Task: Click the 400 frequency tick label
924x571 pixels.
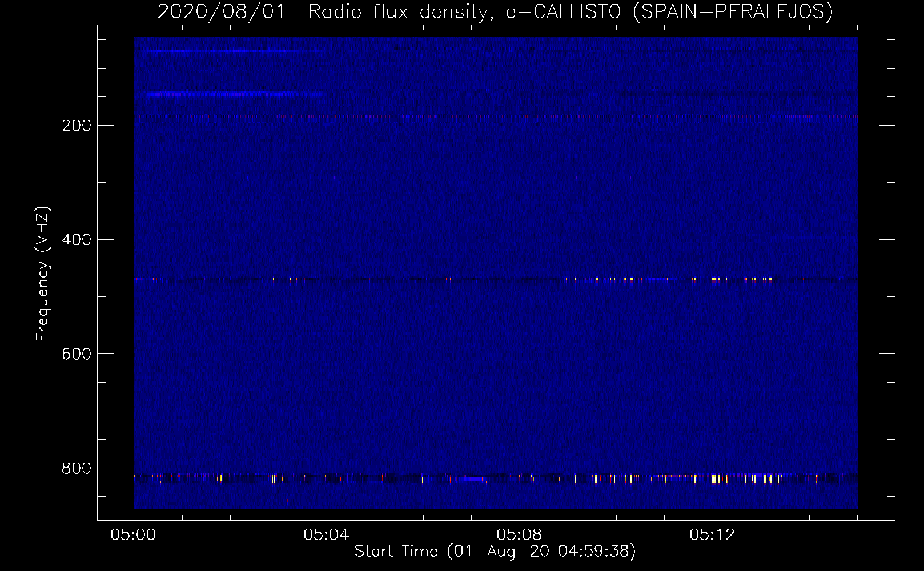Action: click(77, 240)
